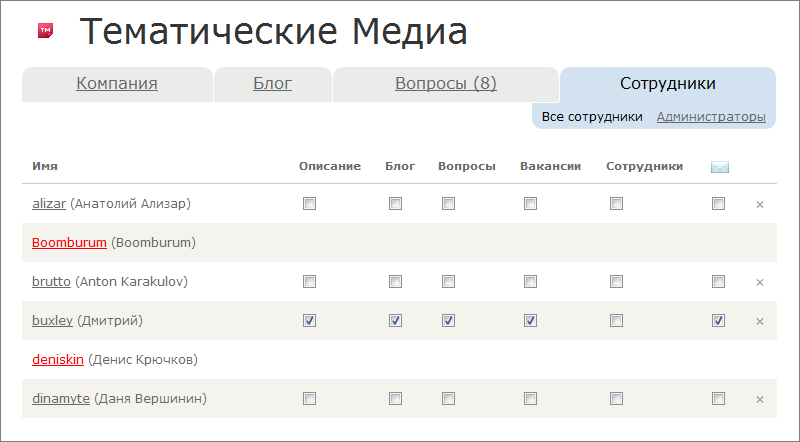Enable Вакансии permission for brutto

[x=531, y=282]
